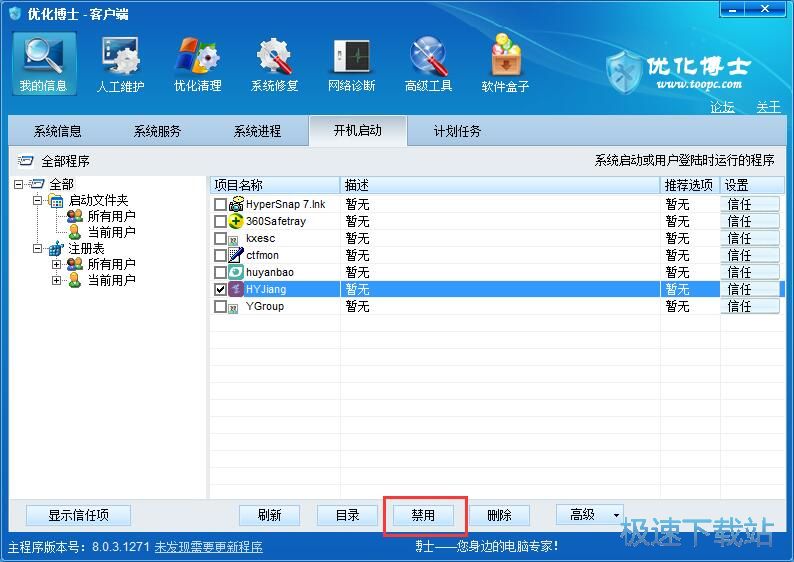Screen dimensions: 794x562
Task: Select the huyanbao row name
Action: tap(270, 272)
